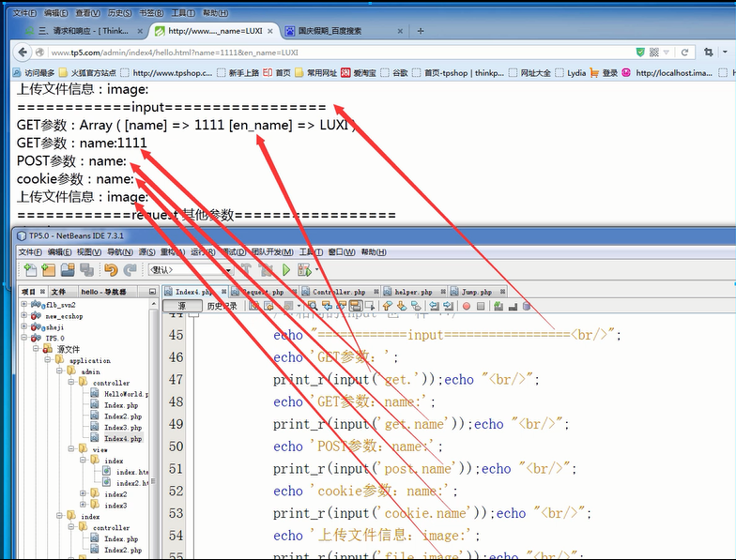This screenshot has height=560, width=736.
Task: Switch editor to the 源 (Source) view
Action: (182, 306)
